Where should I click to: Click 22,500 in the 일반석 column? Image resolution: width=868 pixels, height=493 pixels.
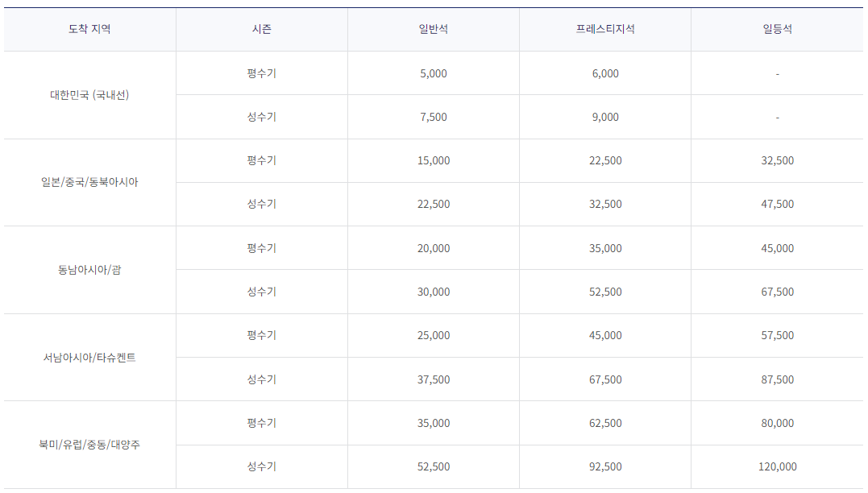pyautogui.click(x=434, y=204)
